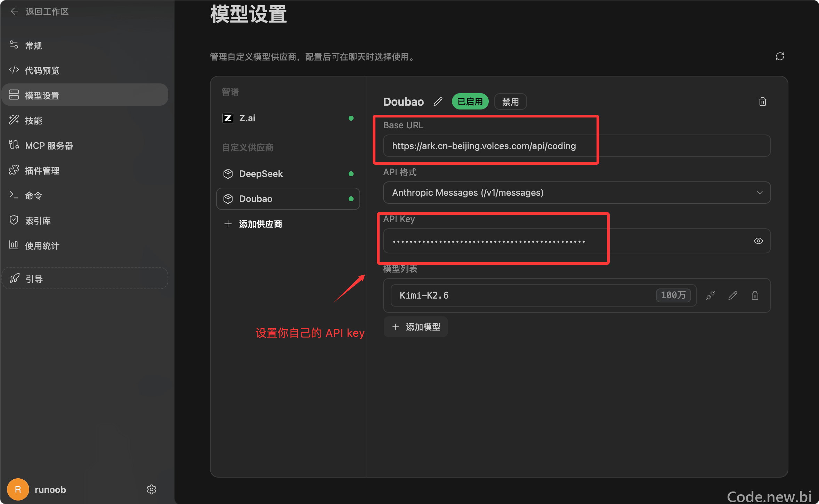Focus the Base URL input field
This screenshot has width=819, height=504.
(x=577, y=146)
